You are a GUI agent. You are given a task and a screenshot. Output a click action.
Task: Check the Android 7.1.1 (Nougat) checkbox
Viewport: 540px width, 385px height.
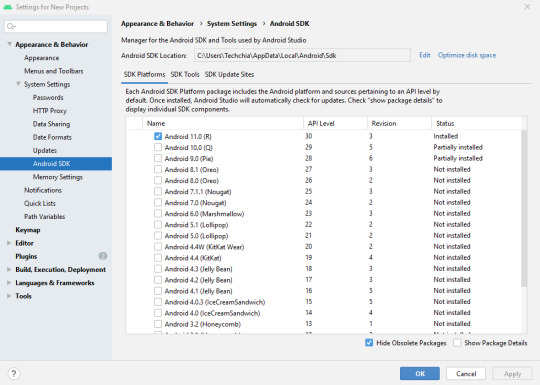[158, 191]
